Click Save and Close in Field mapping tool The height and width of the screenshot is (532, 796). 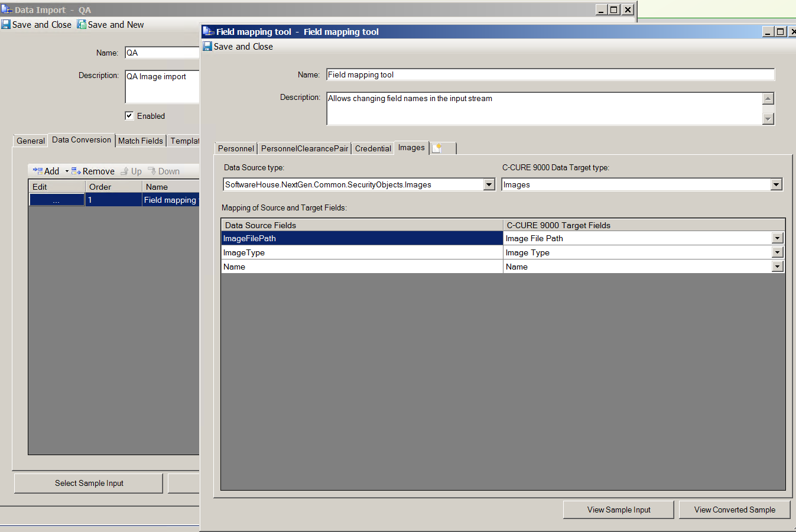pos(238,47)
